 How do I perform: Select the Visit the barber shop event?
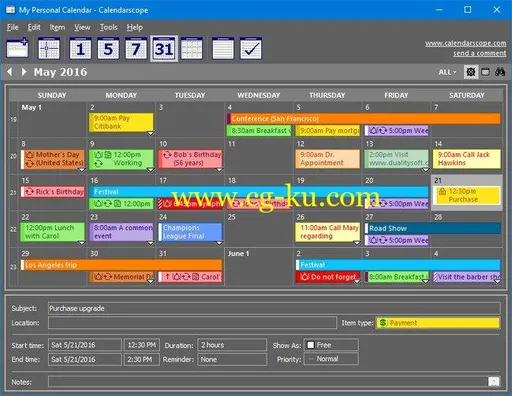point(467,277)
